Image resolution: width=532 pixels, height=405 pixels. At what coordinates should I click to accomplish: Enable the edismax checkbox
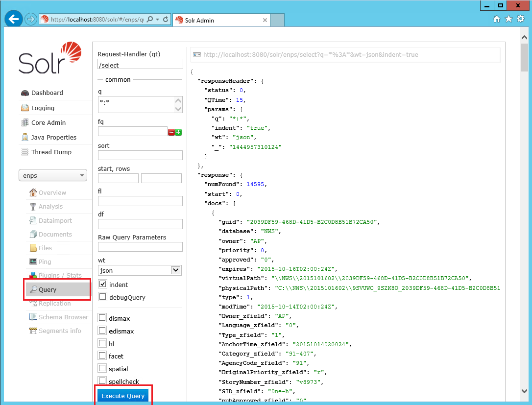(102, 331)
